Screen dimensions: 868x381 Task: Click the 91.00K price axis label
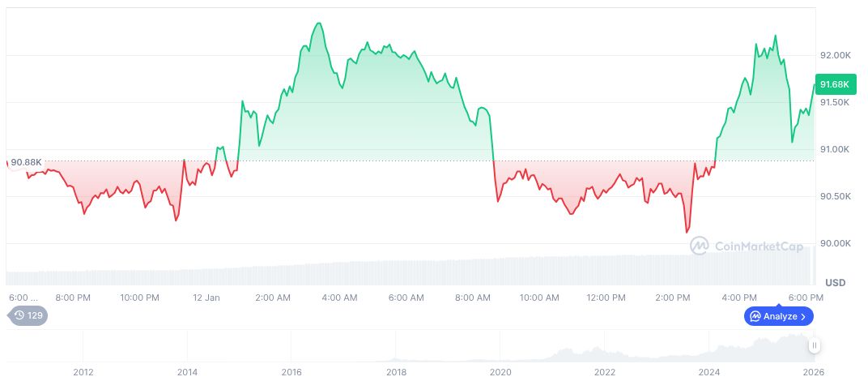(x=835, y=149)
